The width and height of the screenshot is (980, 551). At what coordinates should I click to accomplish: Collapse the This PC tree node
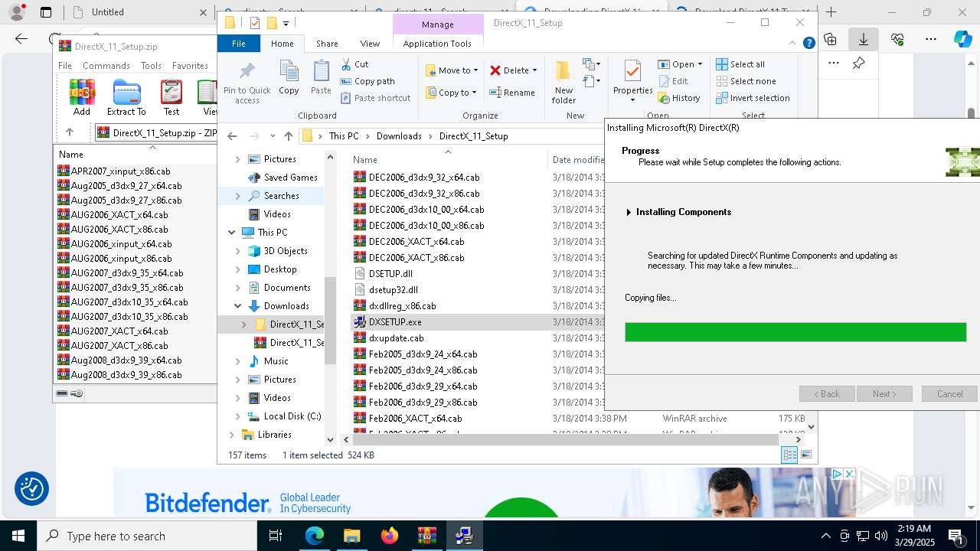coord(232,233)
